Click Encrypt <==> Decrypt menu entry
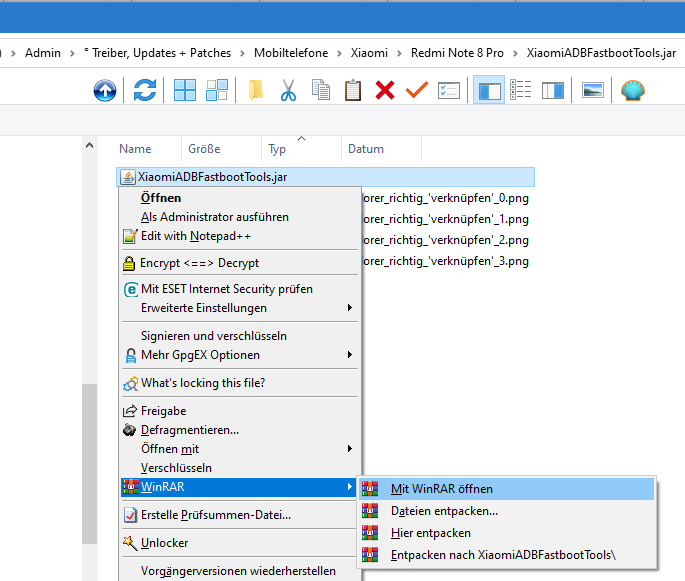685x581 pixels. click(x=239, y=263)
